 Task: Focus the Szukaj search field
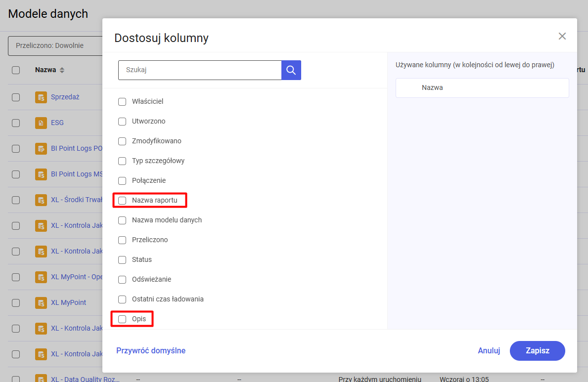click(200, 70)
